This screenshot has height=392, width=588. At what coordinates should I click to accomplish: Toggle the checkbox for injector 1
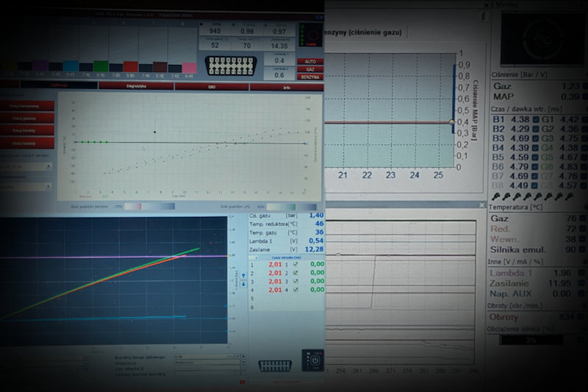pyautogui.click(x=295, y=265)
